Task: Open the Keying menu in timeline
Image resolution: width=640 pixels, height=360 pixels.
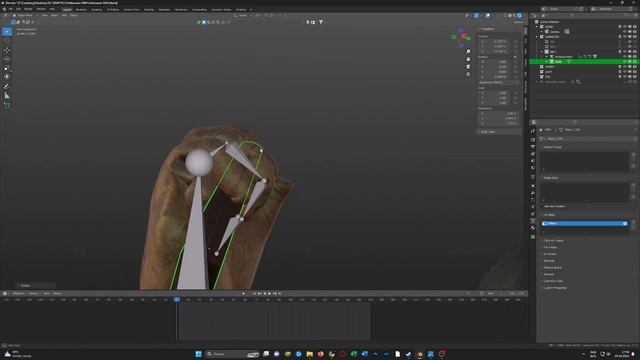Action: tap(33, 293)
